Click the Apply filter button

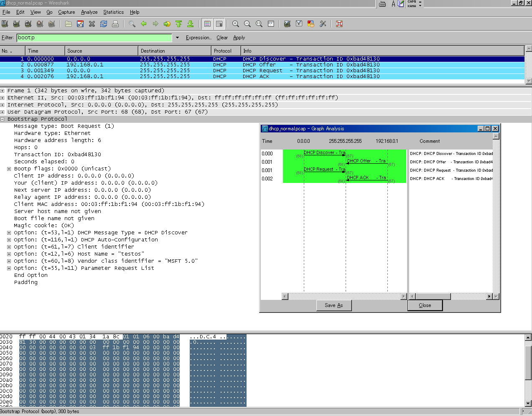(239, 38)
